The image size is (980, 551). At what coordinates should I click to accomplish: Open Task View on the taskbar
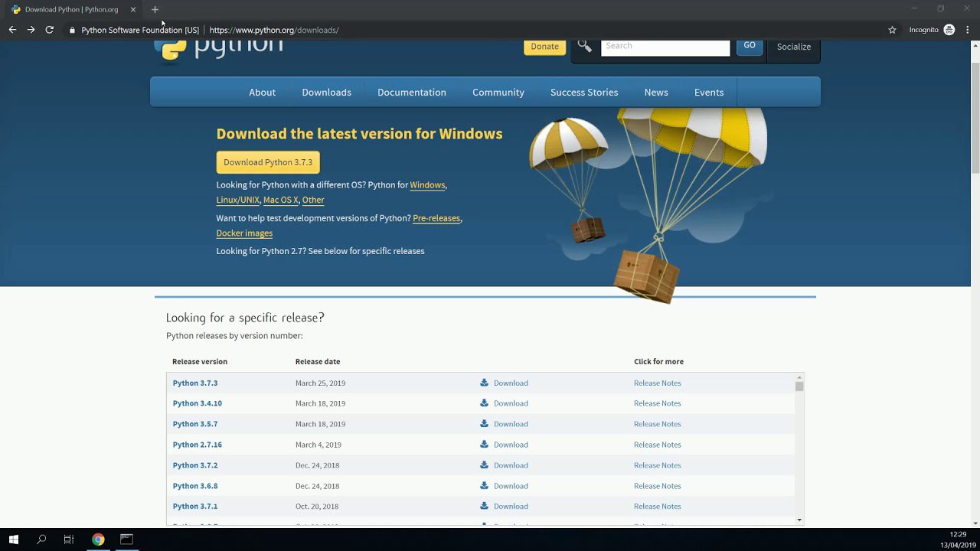point(69,540)
